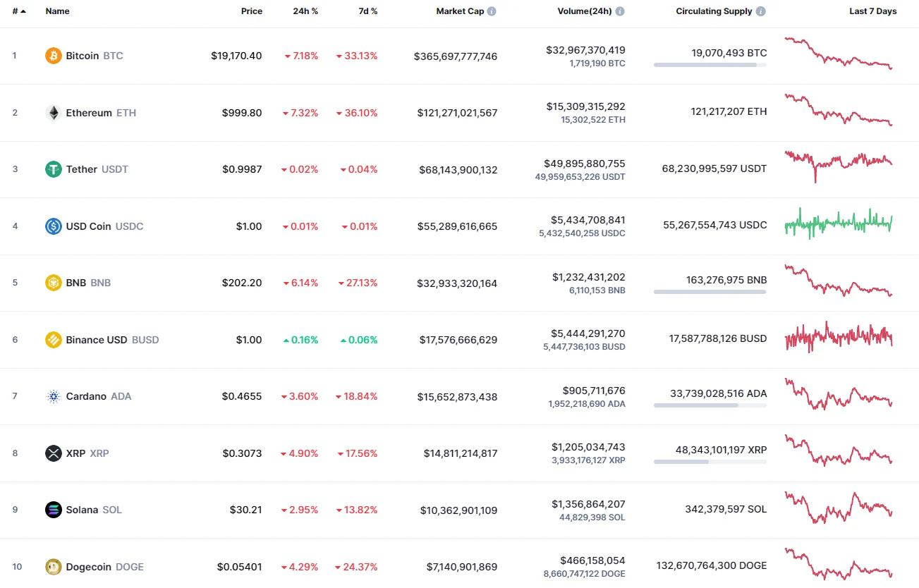This screenshot has width=919, height=588.
Task: Click the Bitcoin coin logo icon
Action: (54, 56)
